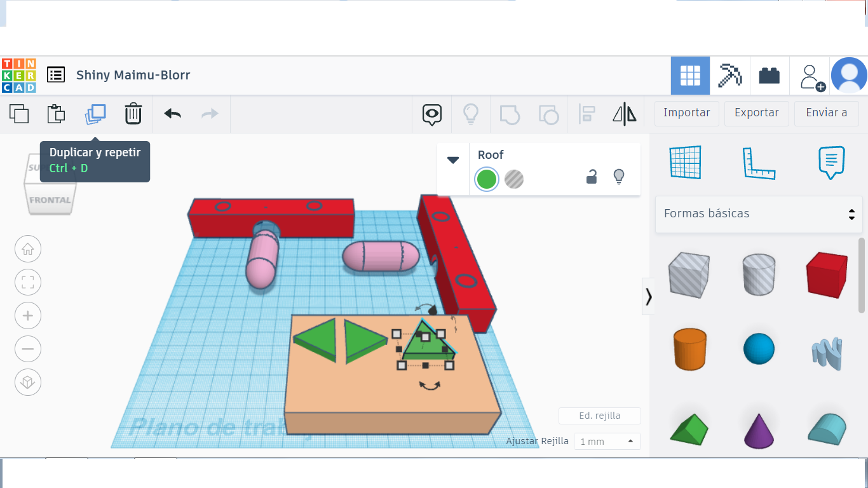Viewport: 868px width, 488px height.
Task: Zoom in with the plus button
Action: tap(28, 316)
